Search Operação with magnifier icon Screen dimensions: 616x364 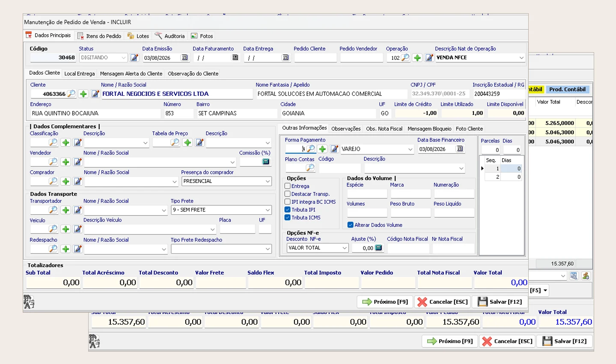click(405, 58)
